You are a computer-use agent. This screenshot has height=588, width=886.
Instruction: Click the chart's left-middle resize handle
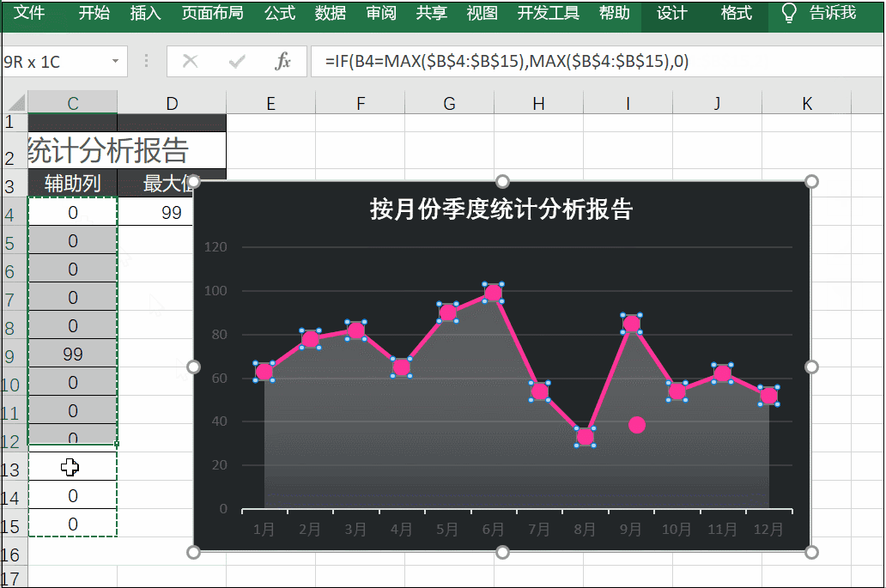[193, 367]
